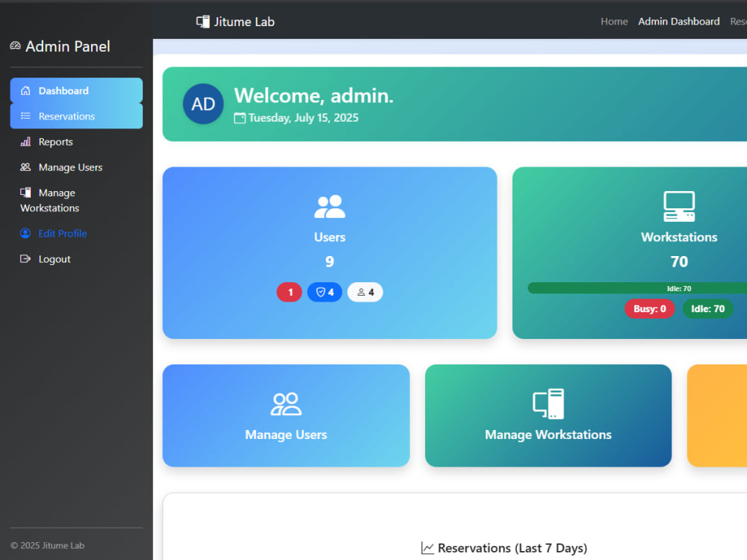Go to Manage Users in sidebar
The height and width of the screenshot is (560, 747).
point(76,167)
